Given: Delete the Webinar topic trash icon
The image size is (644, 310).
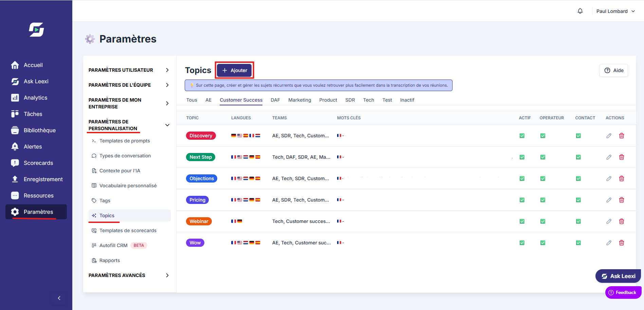Looking at the screenshot, I should [622, 221].
